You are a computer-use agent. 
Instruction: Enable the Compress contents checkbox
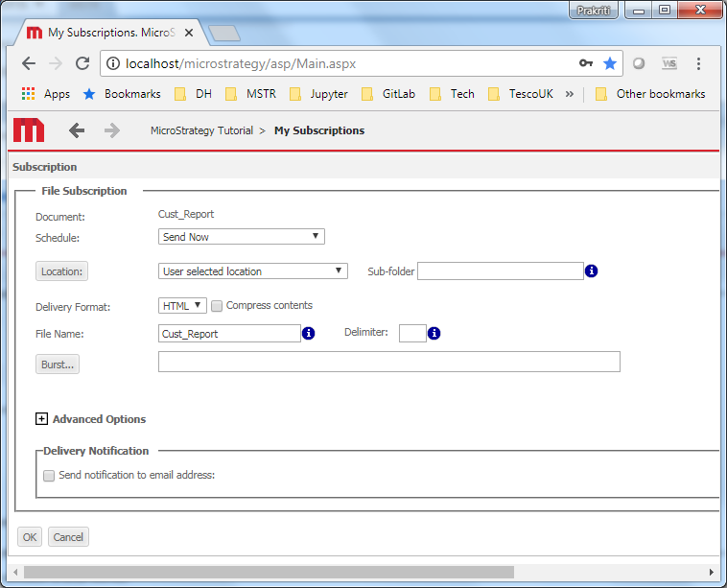[217, 306]
